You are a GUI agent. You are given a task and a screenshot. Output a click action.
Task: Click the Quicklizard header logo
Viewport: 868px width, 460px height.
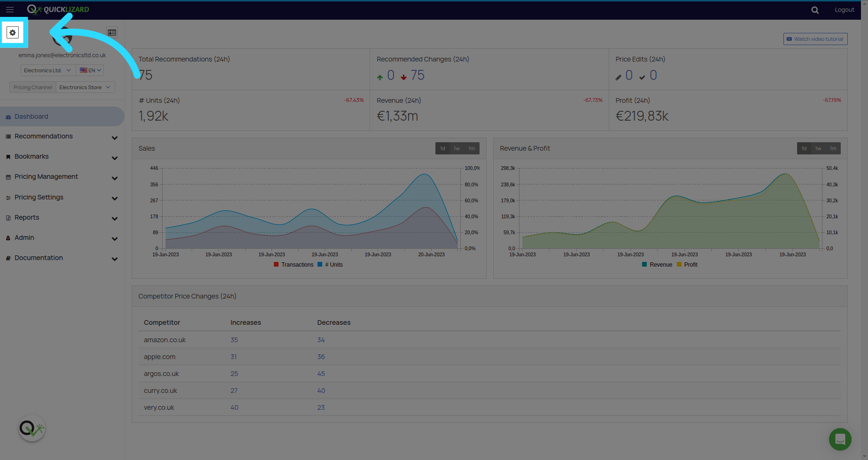[58, 9]
